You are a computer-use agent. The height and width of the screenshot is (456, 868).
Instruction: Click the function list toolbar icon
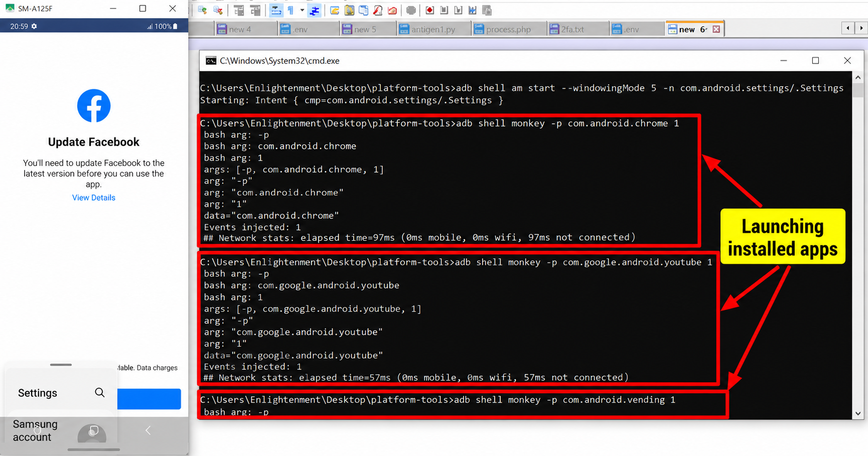pyautogui.click(x=378, y=11)
